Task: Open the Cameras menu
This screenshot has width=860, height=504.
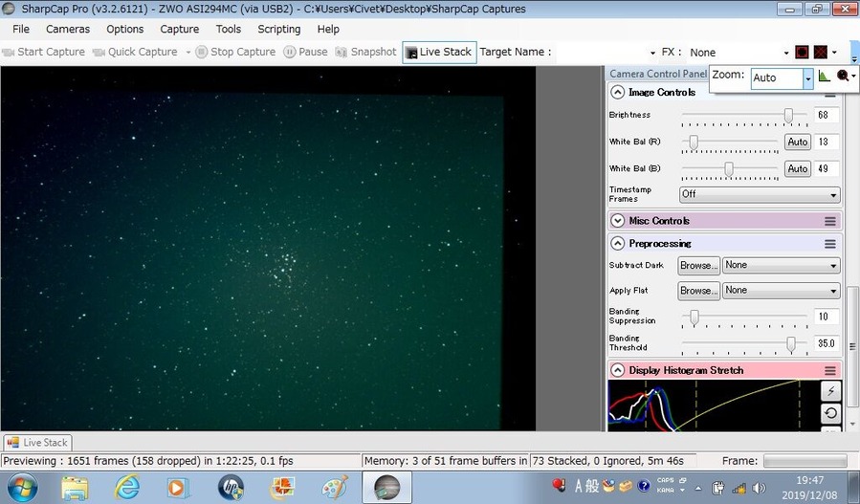Action: (68, 29)
